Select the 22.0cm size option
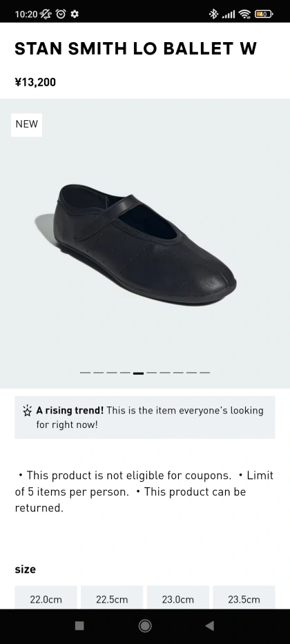290x644 pixels. click(46, 598)
